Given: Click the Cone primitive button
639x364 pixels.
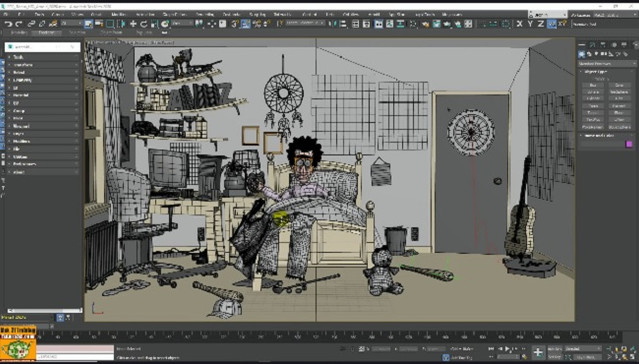Looking at the screenshot, I should click(x=619, y=85).
